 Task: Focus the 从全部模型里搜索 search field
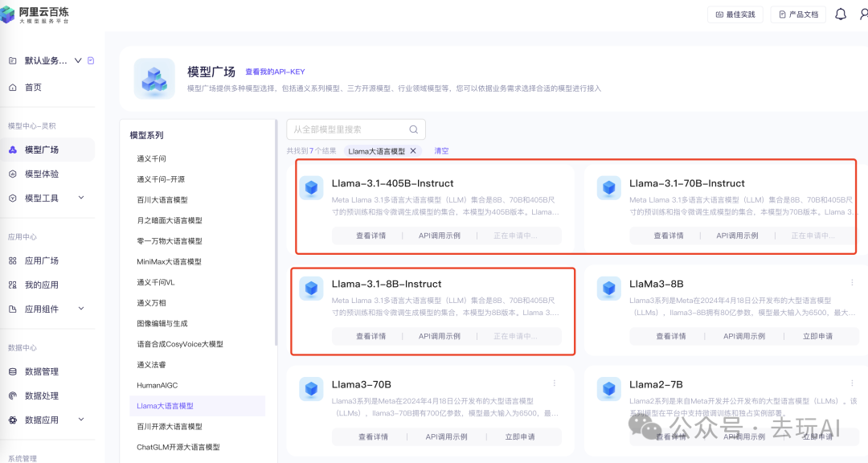[x=356, y=129]
